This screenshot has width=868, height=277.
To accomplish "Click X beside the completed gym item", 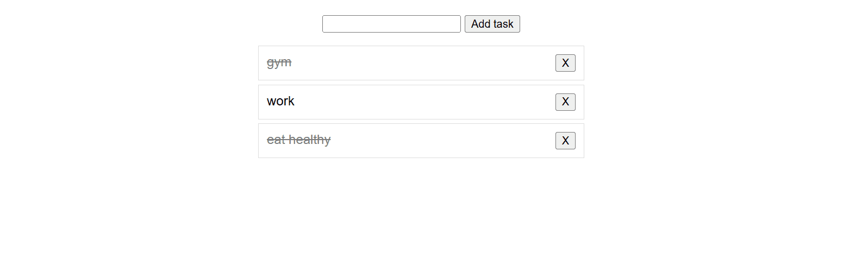I will pos(565,63).
